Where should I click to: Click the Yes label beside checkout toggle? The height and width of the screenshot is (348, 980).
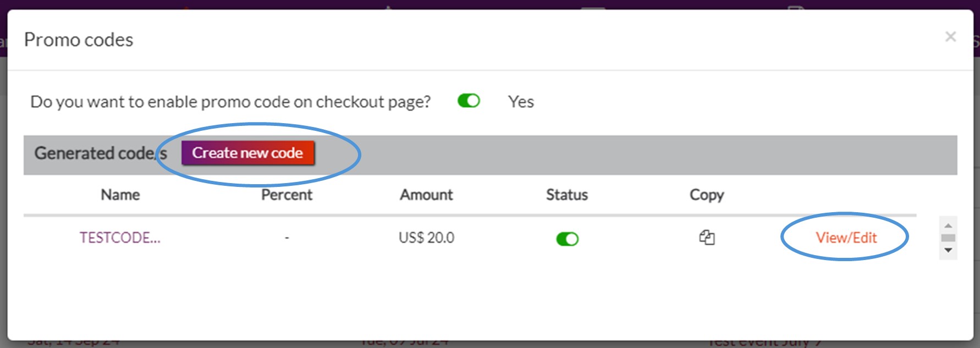coord(521,102)
